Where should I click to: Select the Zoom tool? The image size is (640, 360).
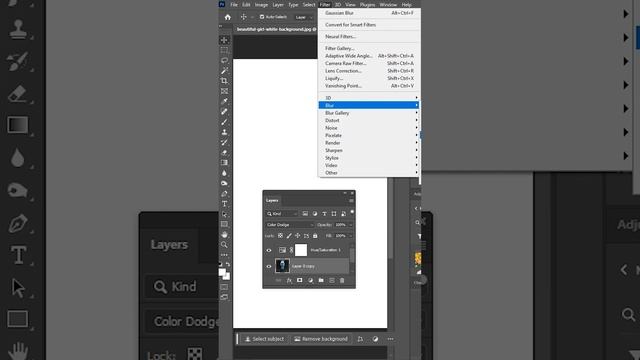tap(224, 244)
